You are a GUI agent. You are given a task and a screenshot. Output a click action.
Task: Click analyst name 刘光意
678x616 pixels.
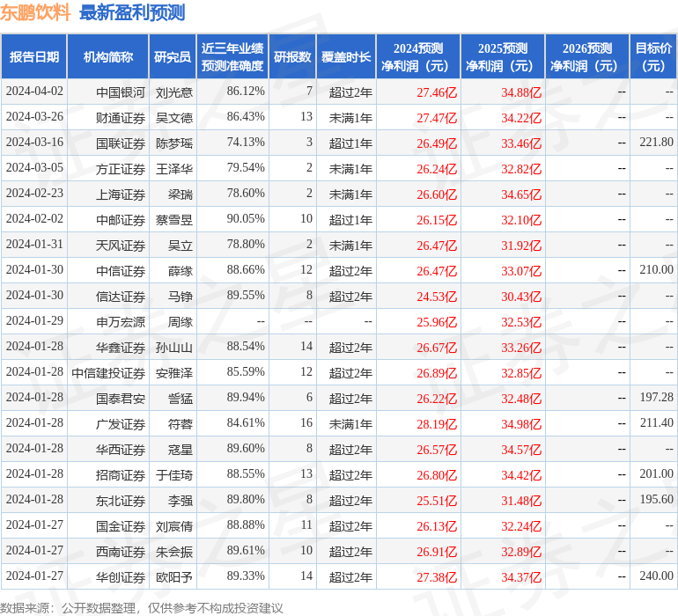[x=174, y=92]
